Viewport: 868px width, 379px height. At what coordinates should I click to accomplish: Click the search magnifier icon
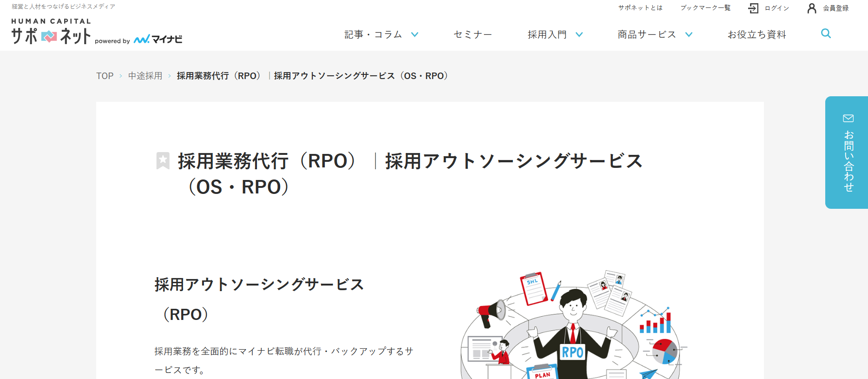pyautogui.click(x=826, y=33)
